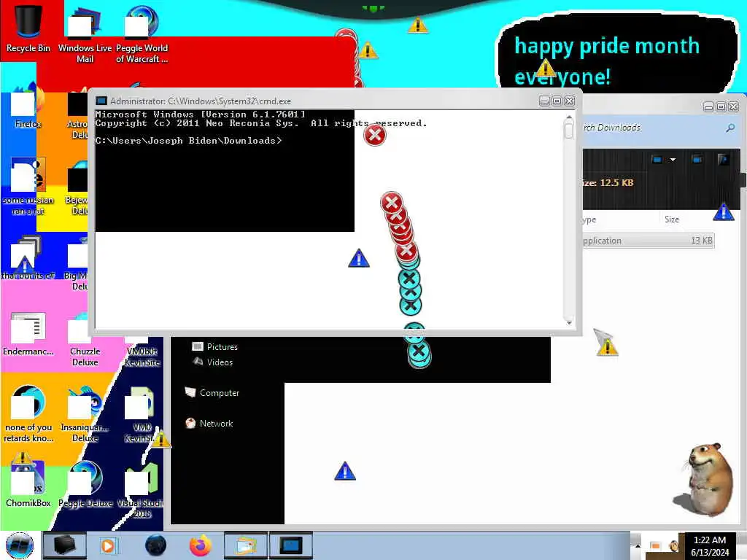Select the 'that but its c#' desktop icon
This screenshot has height=560, width=747.
28,257
